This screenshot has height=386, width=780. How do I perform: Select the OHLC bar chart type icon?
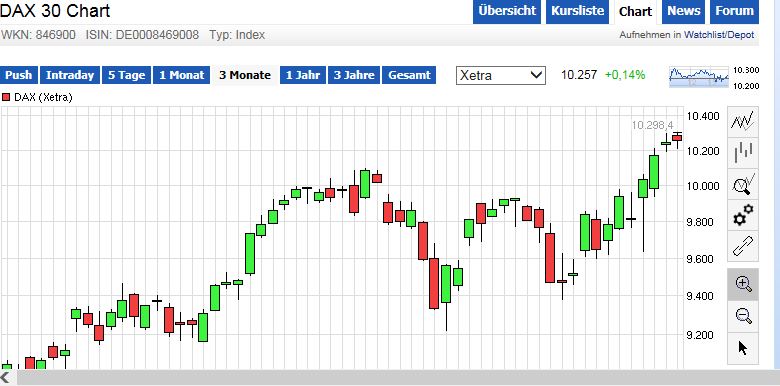743,152
